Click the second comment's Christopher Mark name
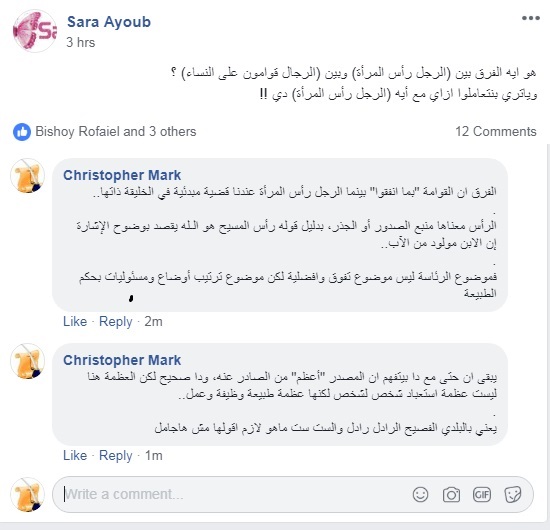The image size is (550, 530). (122, 360)
